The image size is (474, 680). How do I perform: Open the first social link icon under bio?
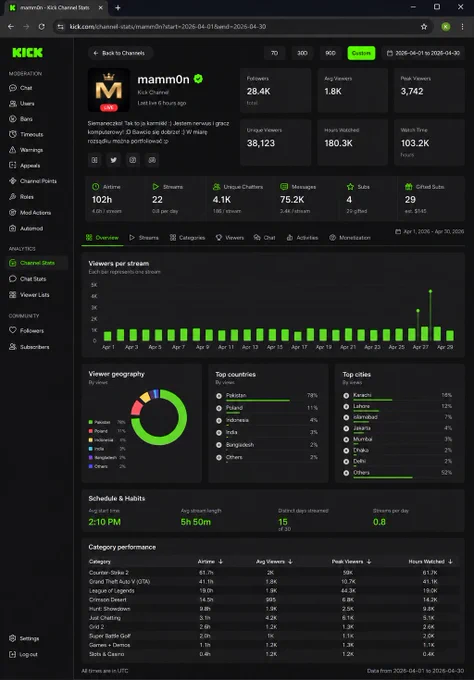tap(95, 160)
